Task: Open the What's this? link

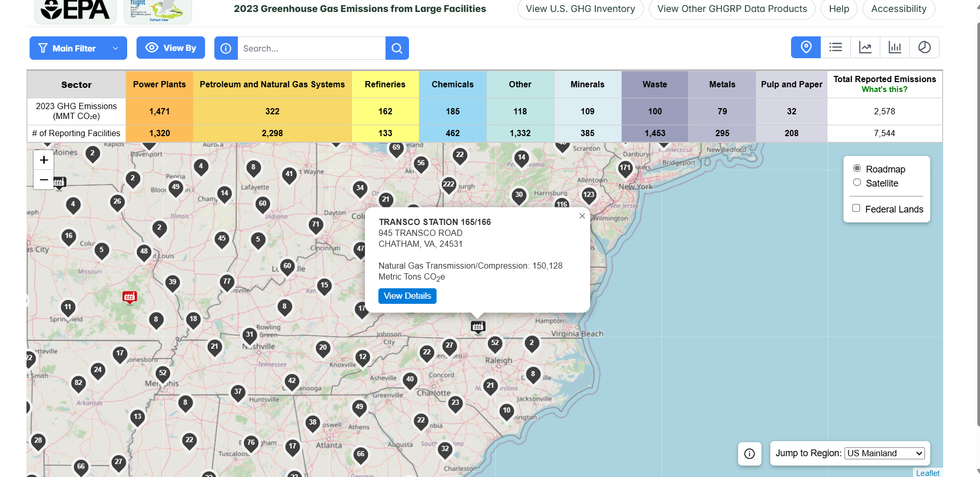Action: tap(884, 89)
